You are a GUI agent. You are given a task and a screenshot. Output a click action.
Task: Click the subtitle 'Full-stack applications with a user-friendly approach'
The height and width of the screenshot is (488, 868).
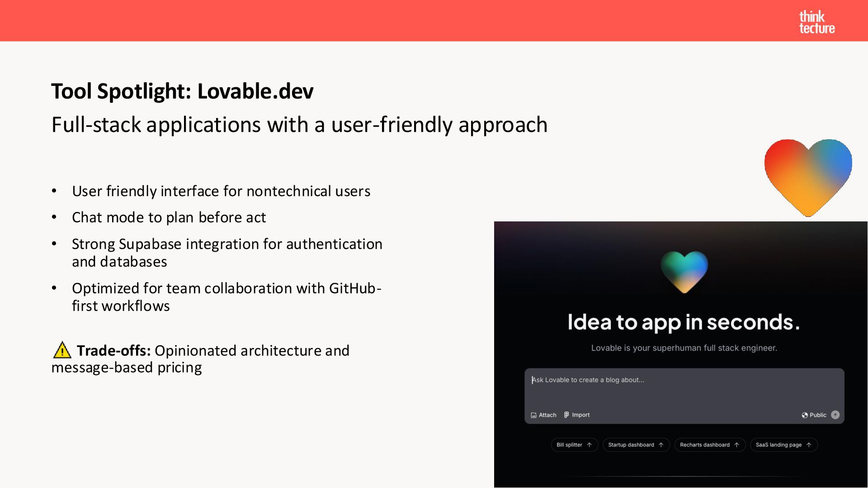pos(299,125)
